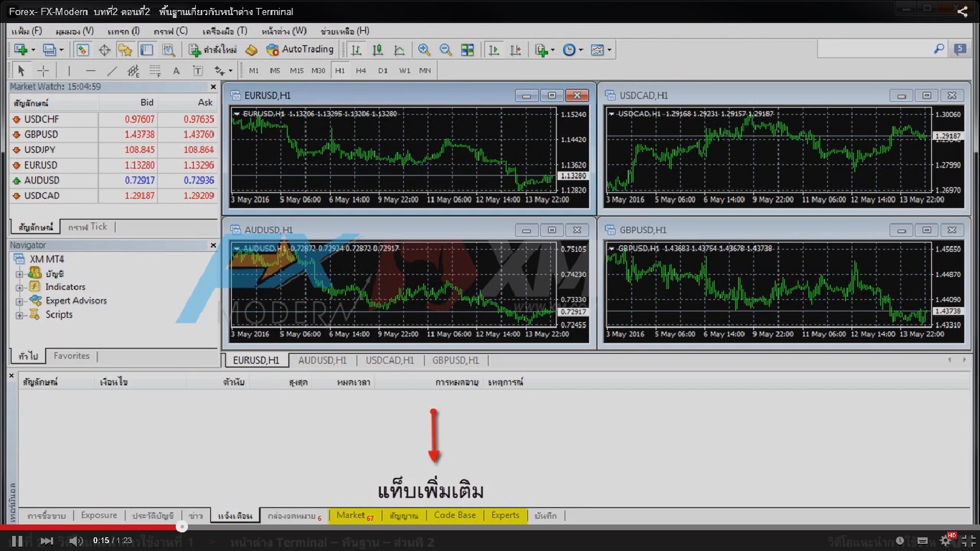Expand the Expert Advisors tree node
This screenshot has height=551, width=980.
[19, 301]
